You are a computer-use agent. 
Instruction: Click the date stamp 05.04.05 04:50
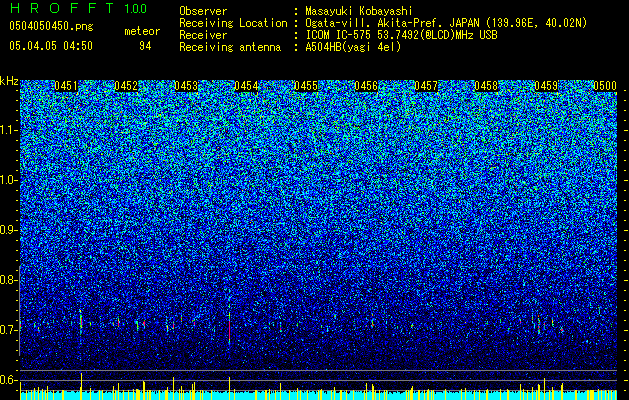click(51, 46)
